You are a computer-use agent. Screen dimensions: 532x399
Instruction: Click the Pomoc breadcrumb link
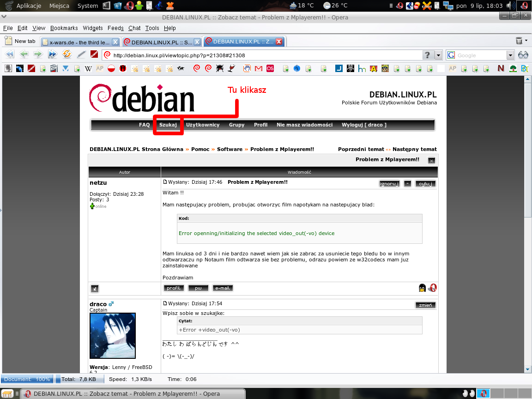point(200,149)
